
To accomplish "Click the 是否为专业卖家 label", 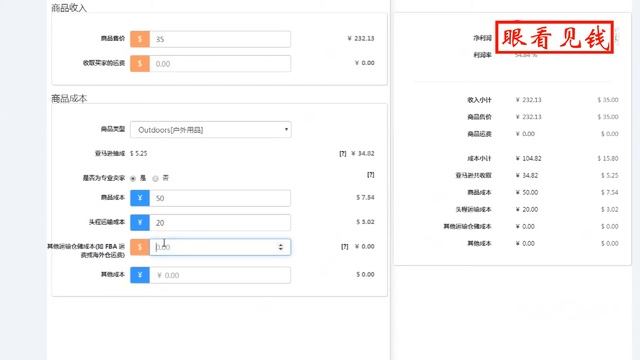I will click(x=104, y=178).
